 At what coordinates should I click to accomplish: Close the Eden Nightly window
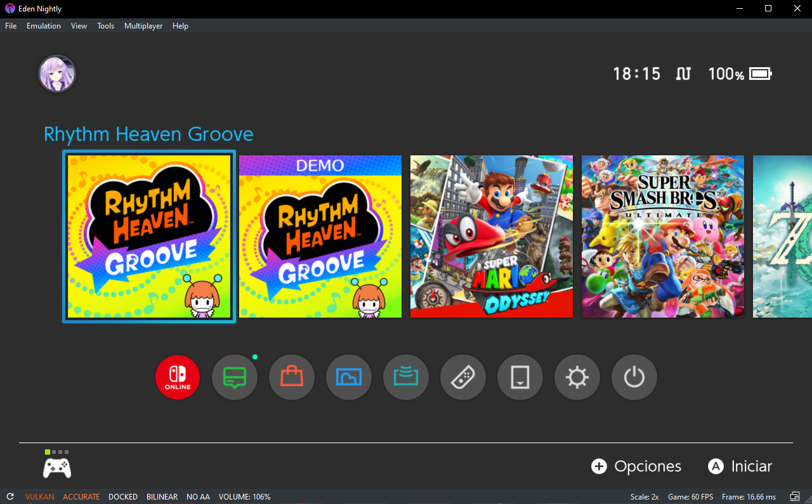pos(797,9)
